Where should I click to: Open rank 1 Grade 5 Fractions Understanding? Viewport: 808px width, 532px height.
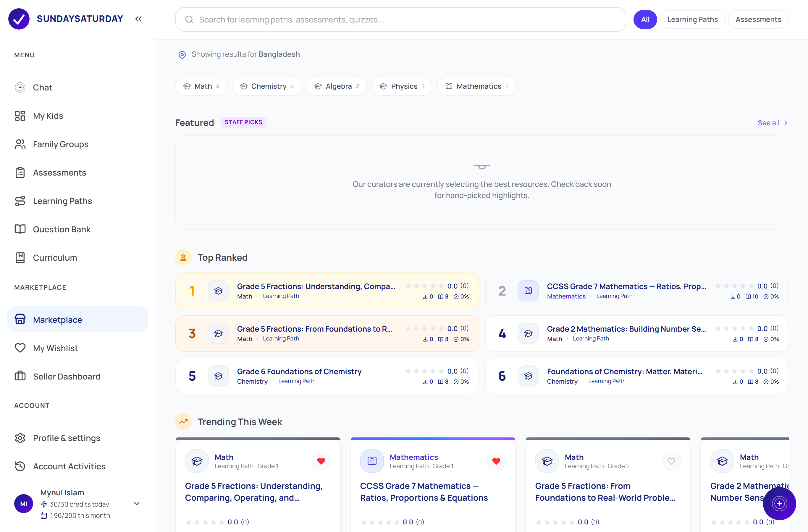coord(327,291)
